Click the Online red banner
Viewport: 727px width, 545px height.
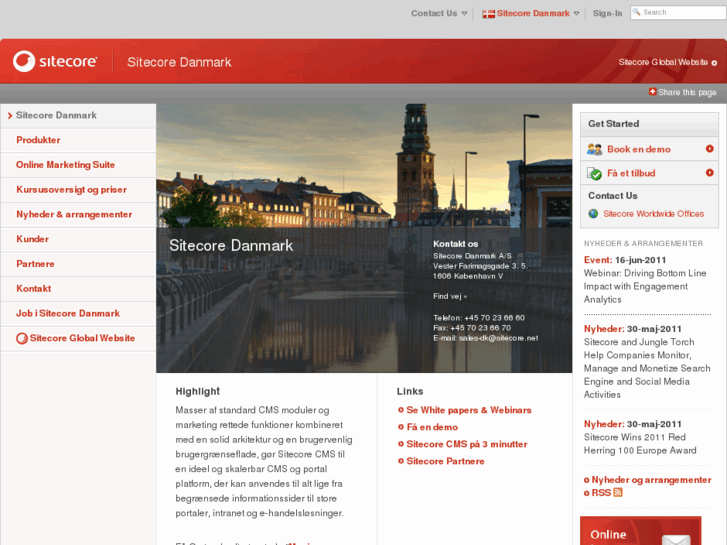click(640, 531)
